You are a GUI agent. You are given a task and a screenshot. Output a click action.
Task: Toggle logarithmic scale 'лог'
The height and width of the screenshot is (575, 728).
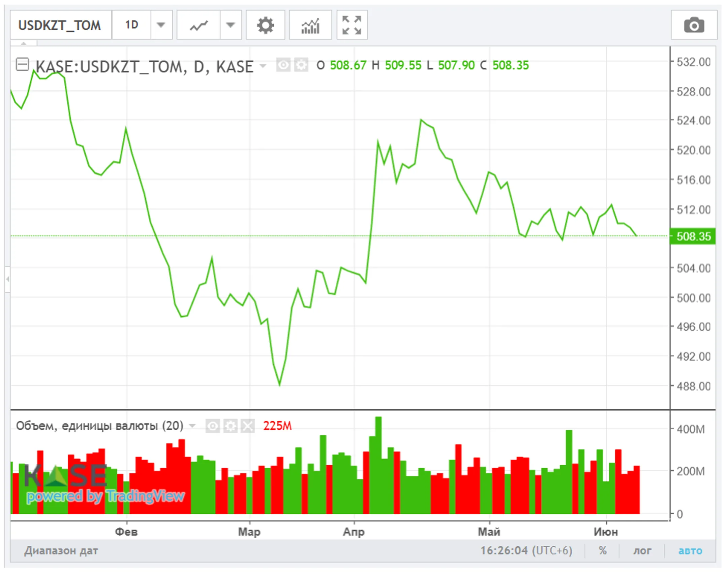coord(642,550)
